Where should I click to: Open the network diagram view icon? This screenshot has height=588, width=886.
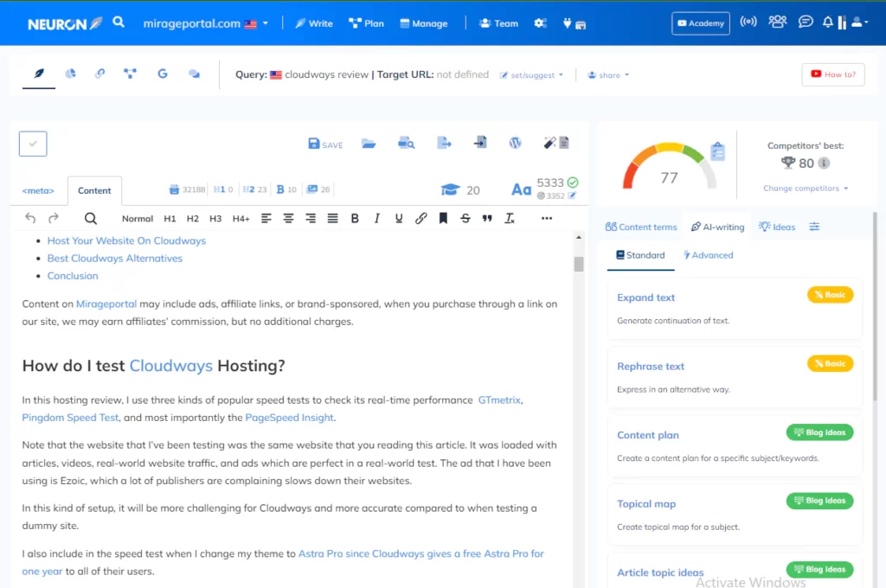130,73
